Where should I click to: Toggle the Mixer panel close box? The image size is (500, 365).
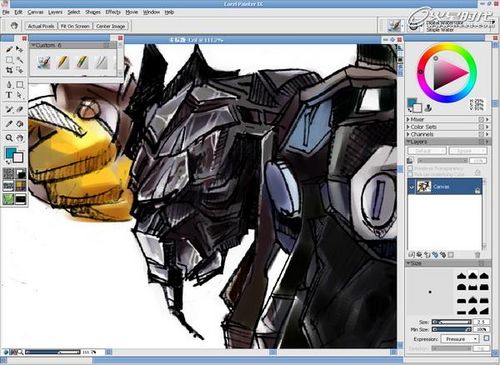[x=481, y=119]
